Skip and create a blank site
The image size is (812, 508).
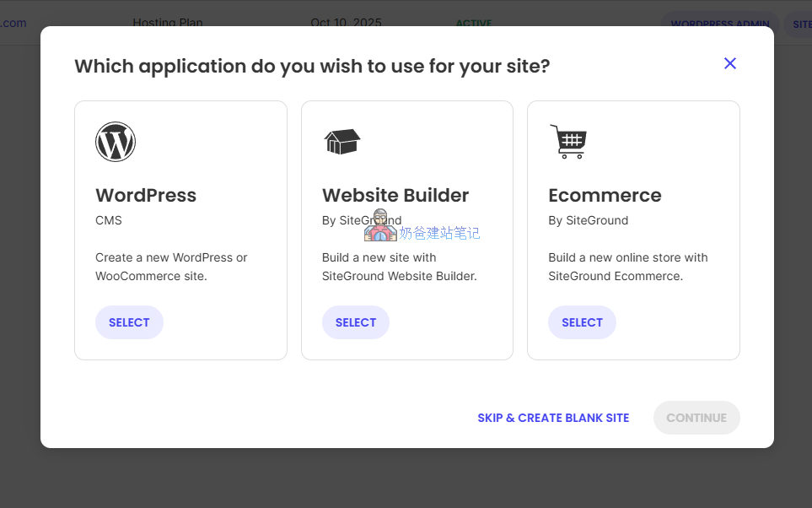coord(553,418)
